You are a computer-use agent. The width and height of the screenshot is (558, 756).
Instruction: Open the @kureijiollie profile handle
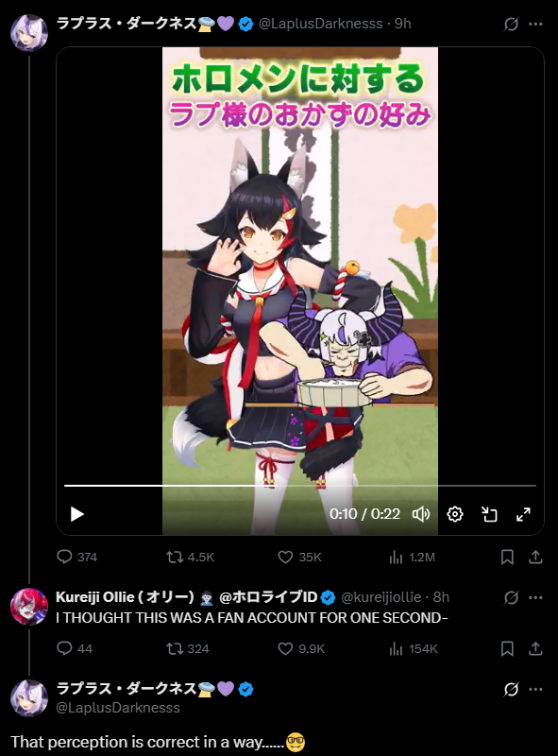[x=380, y=597]
